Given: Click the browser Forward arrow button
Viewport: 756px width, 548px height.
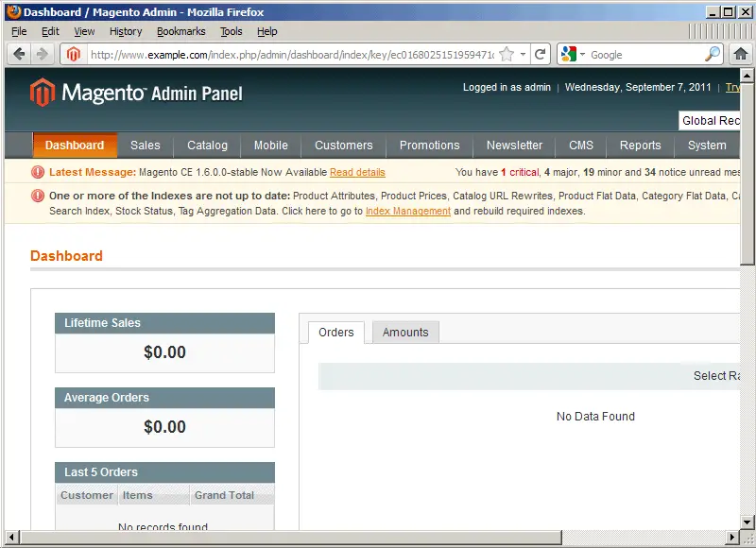Looking at the screenshot, I should (x=43, y=54).
